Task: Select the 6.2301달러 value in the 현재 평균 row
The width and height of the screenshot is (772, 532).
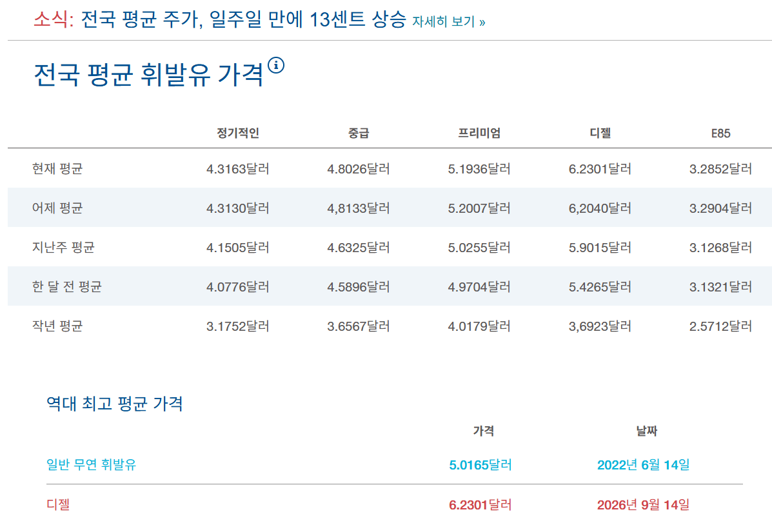Action: tap(600, 169)
